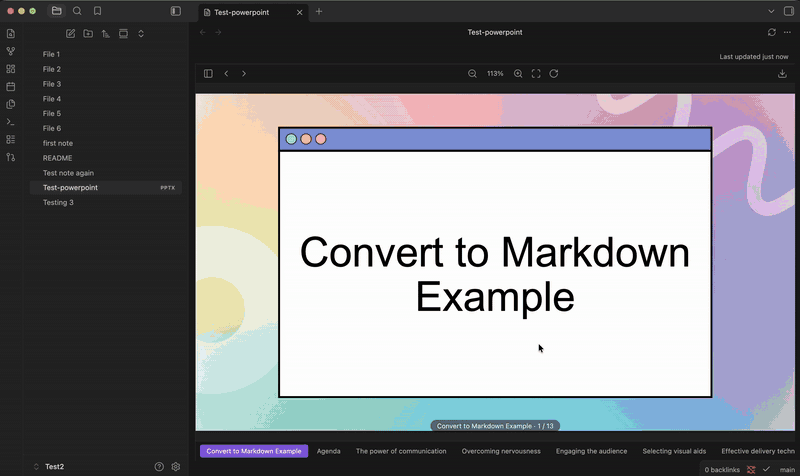The width and height of the screenshot is (800, 476).
Task: Select 'Engaging the audience' slide tab
Action: point(591,451)
